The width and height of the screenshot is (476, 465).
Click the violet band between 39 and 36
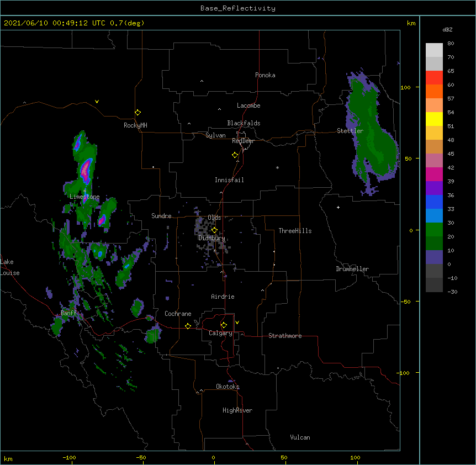click(x=434, y=188)
